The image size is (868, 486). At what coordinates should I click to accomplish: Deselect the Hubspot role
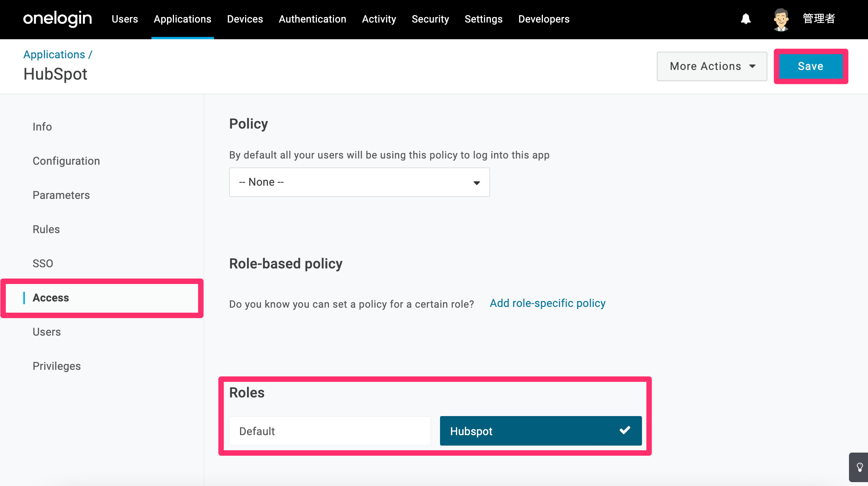click(541, 431)
